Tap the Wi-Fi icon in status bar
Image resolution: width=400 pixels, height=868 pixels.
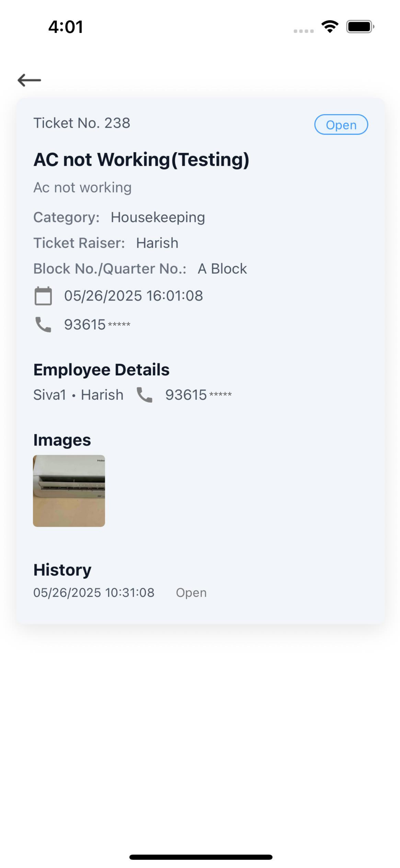pos(330,27)
